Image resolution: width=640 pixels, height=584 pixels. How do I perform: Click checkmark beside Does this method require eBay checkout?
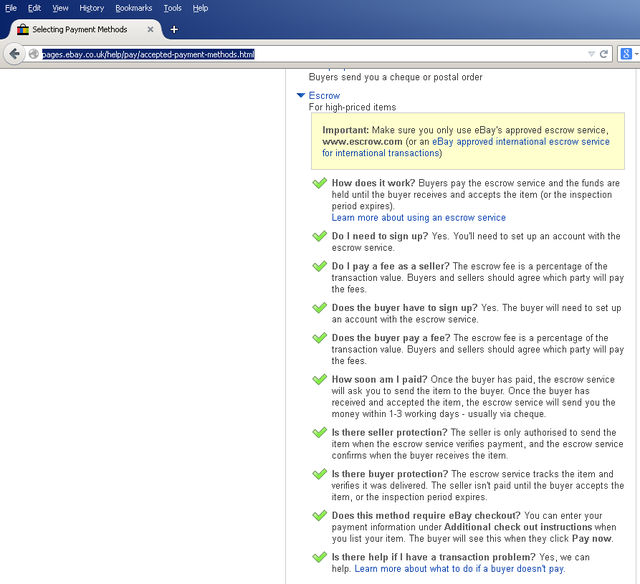[320, 515]
